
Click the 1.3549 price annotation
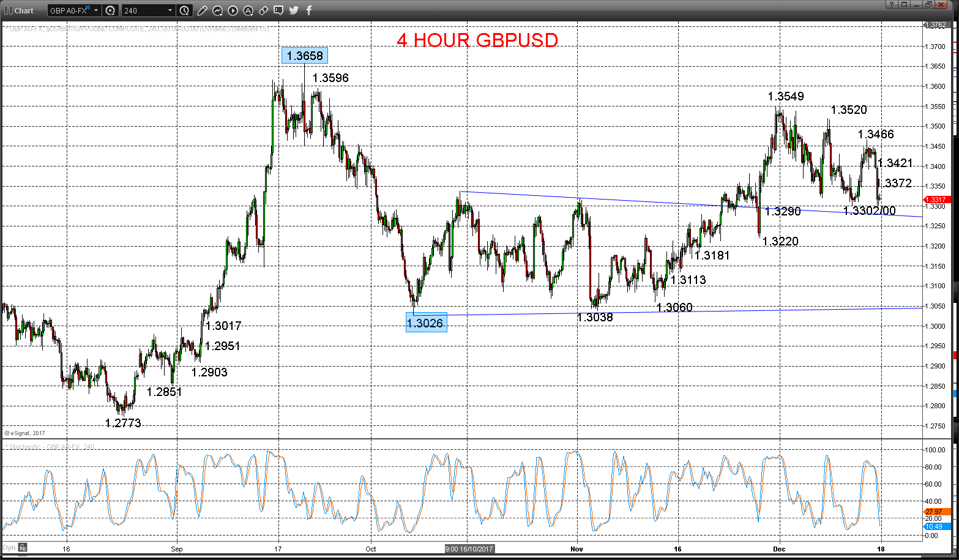coord(786,96)
